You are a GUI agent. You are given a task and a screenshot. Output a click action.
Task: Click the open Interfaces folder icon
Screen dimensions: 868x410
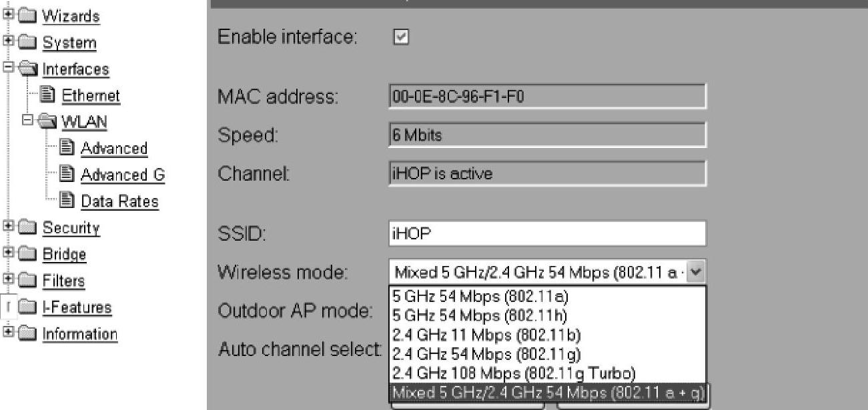[x=27, y=69]
